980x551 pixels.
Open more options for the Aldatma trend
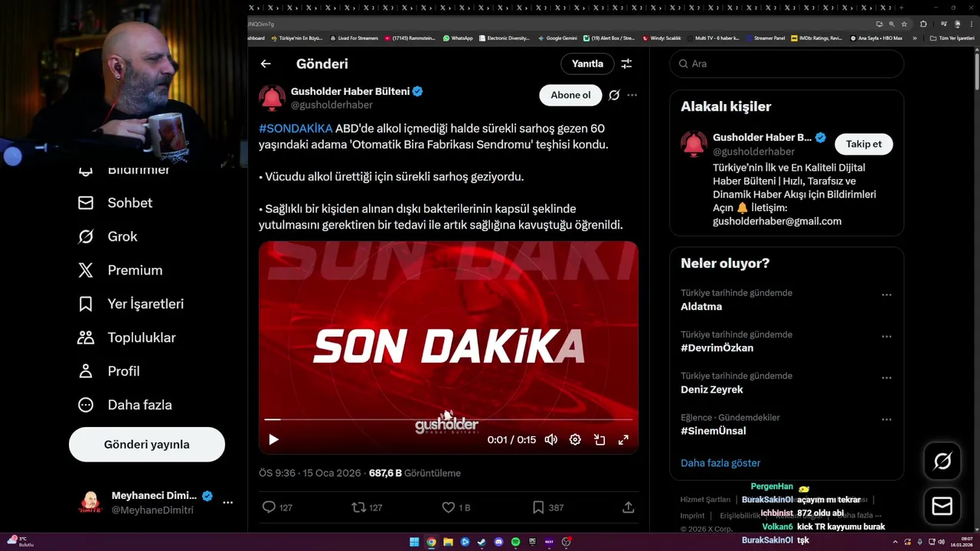(886, 295)
